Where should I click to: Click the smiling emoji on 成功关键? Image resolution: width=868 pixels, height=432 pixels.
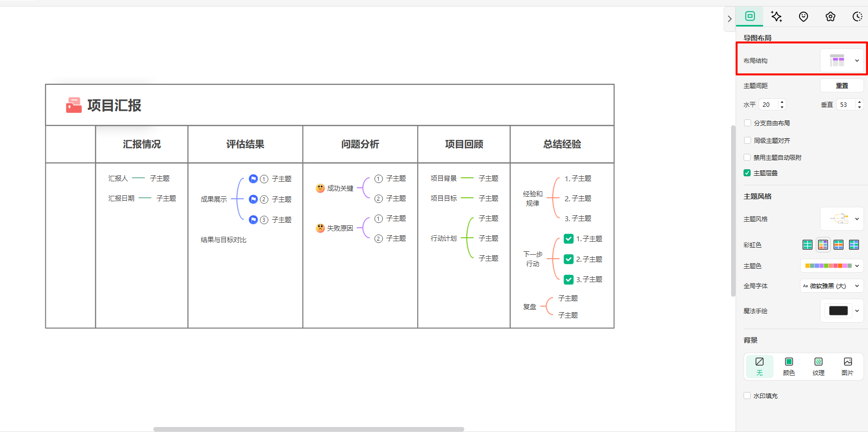[x=320, y=188]
